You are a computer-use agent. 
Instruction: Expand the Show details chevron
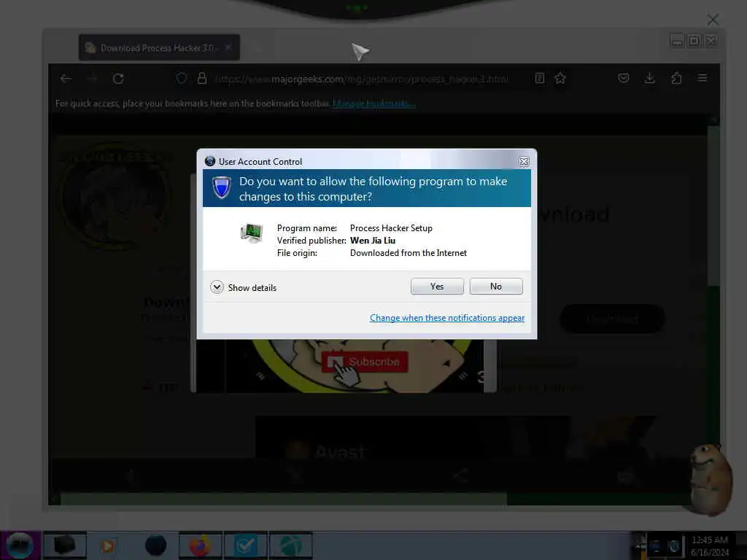click(x=217, y=287)
